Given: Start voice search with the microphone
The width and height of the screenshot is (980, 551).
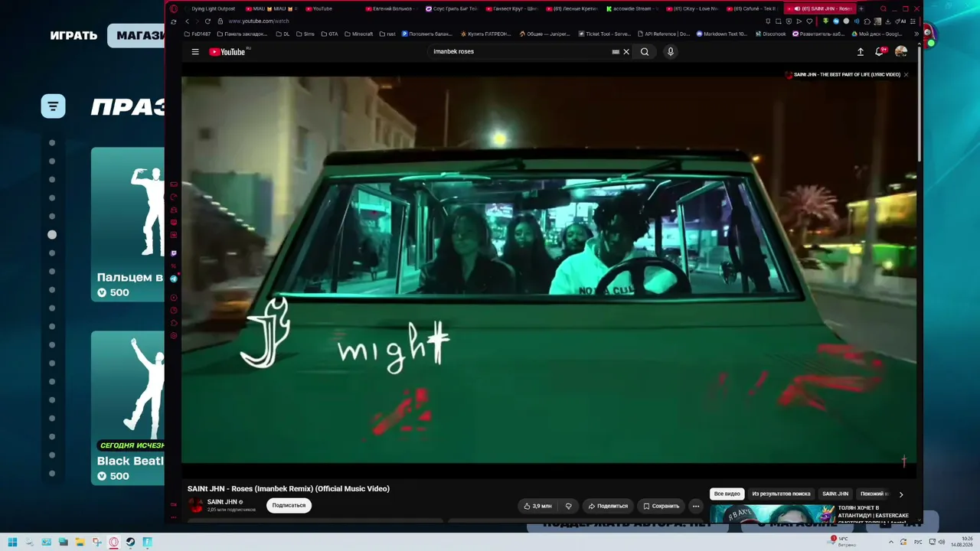Looking at the screenshot, I should 671,52.
